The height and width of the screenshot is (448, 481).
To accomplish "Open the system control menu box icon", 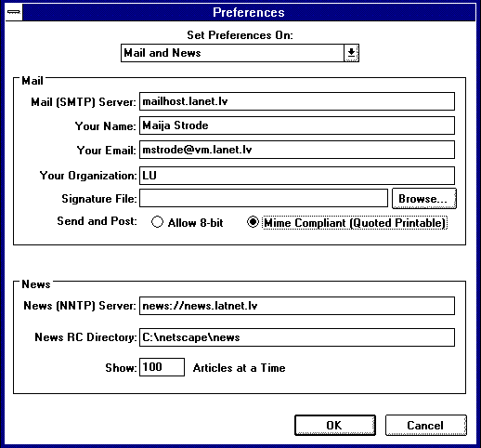I will [x=14, y=12].
